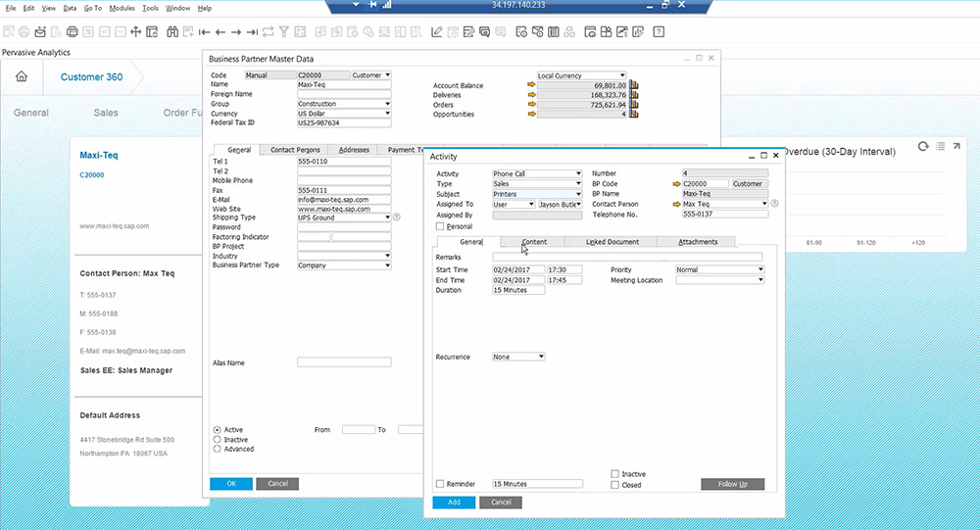Image resolution: width=980 pixels, height=530 pixels.
Task: Open the Go To menu
Action: (x=92, y=8)
